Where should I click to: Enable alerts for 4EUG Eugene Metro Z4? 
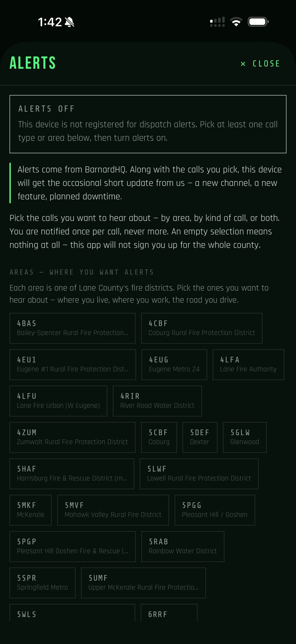pyautogui.click(x=174, y=365)
